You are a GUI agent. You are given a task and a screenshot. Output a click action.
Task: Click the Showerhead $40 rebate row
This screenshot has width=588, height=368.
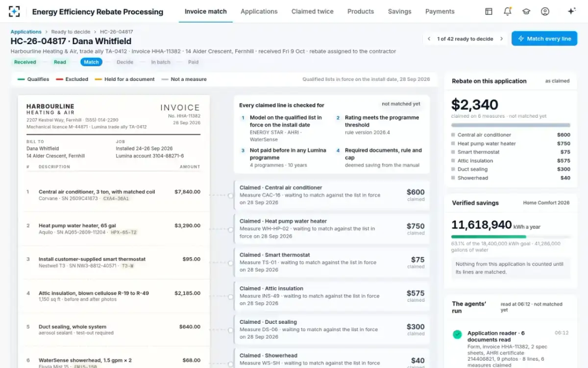pos(511,178)
